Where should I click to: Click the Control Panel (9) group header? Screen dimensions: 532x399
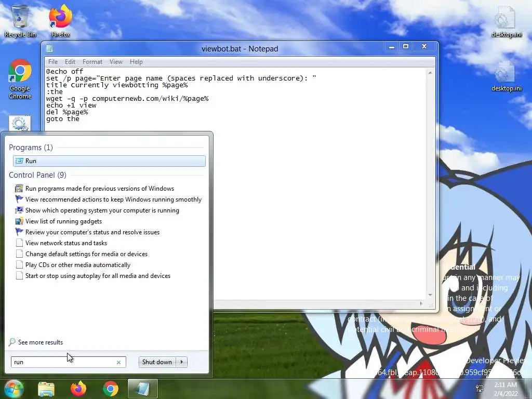coord(37,175)
